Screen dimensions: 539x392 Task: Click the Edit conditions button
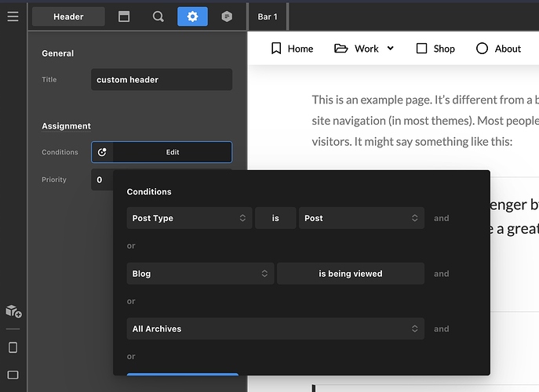tap(173, 152)
